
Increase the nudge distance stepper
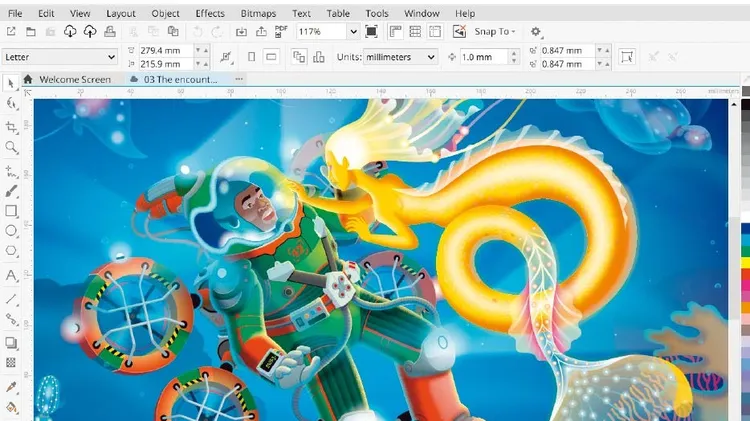click(514, 53)
